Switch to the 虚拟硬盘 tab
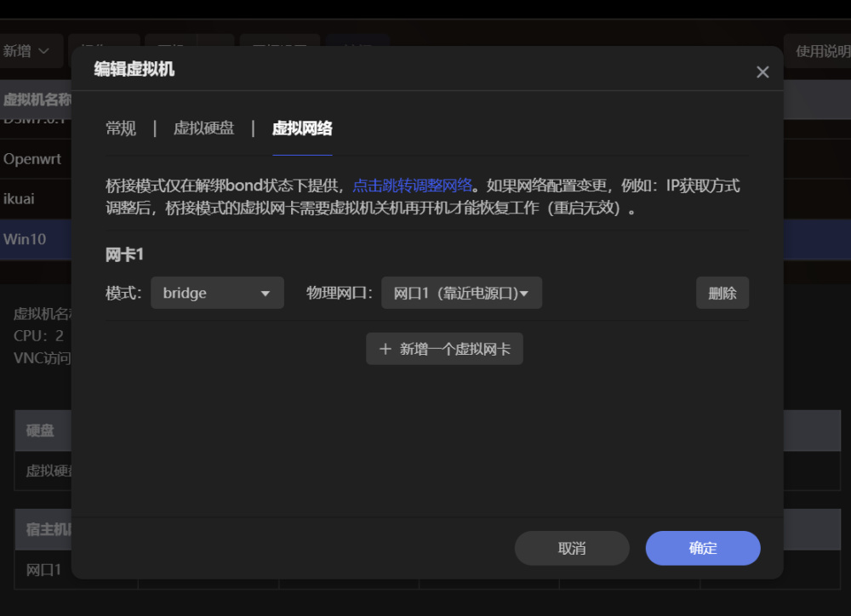This screenshot has width=851, height=616. pyautogui.click(x=203, y=128)
